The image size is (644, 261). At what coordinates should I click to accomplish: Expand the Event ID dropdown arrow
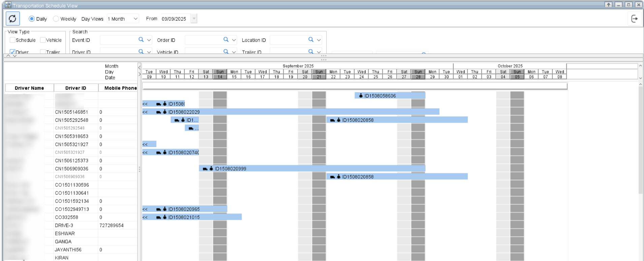point(149,40)
